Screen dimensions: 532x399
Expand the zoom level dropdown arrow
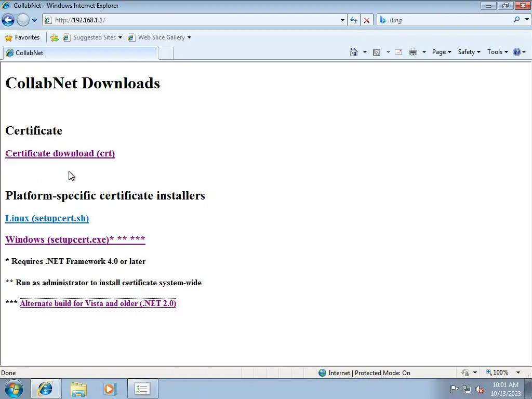[518, 373]
